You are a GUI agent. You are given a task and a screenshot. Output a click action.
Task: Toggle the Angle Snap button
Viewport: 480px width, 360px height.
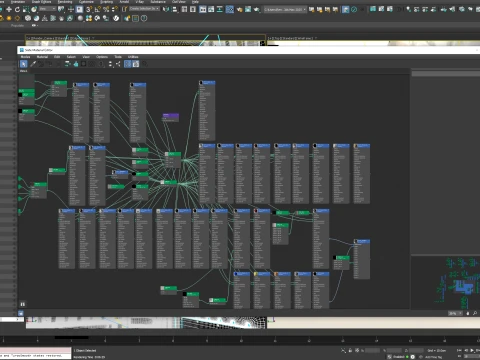click(x=97, y=9)
